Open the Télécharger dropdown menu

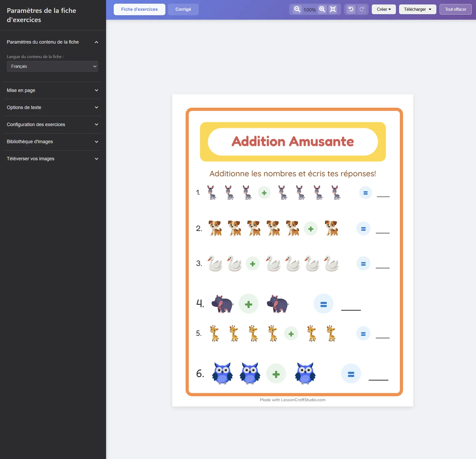click(x=418, y=9)
